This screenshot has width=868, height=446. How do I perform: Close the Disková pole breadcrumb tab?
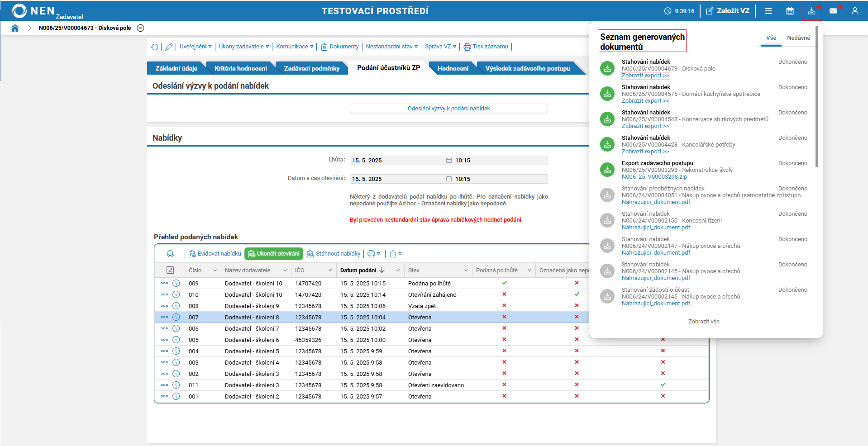pyautogui.click(x=141, y=28)
